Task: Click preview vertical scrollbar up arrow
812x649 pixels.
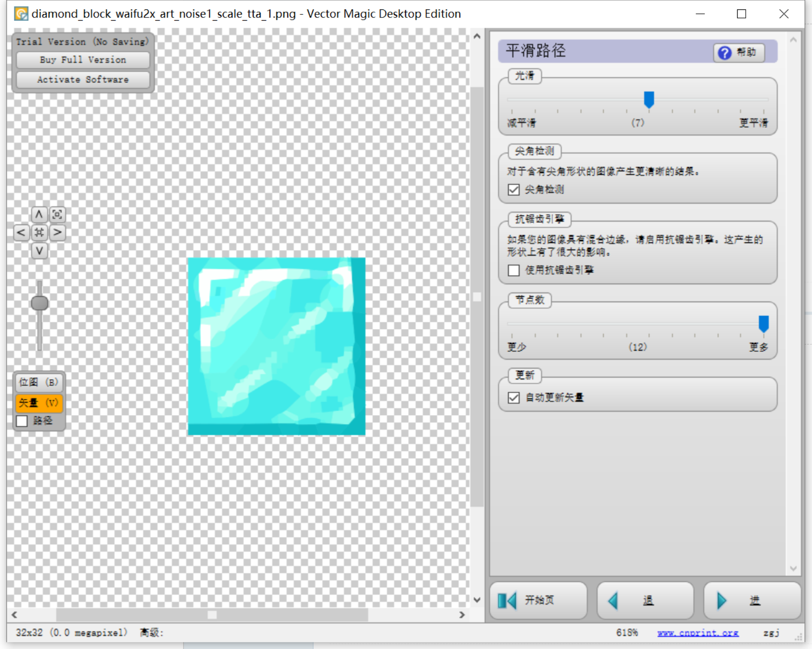Action: pos(477,36)
